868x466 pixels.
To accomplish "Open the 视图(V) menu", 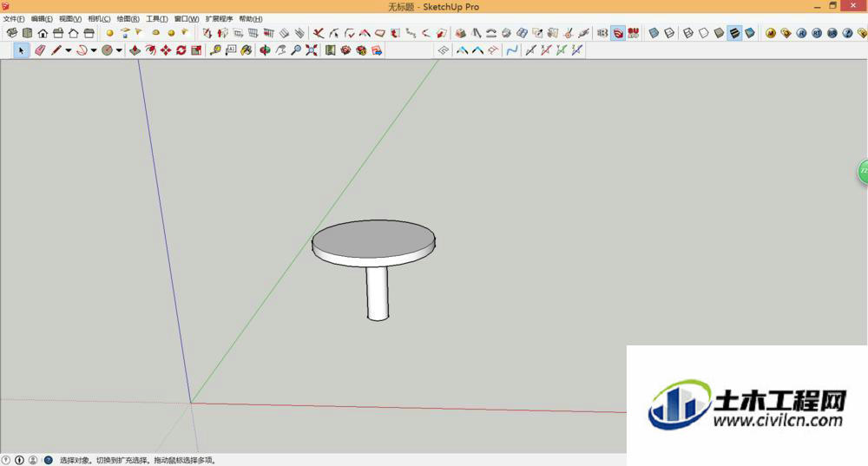I will [x=70, y=19].
